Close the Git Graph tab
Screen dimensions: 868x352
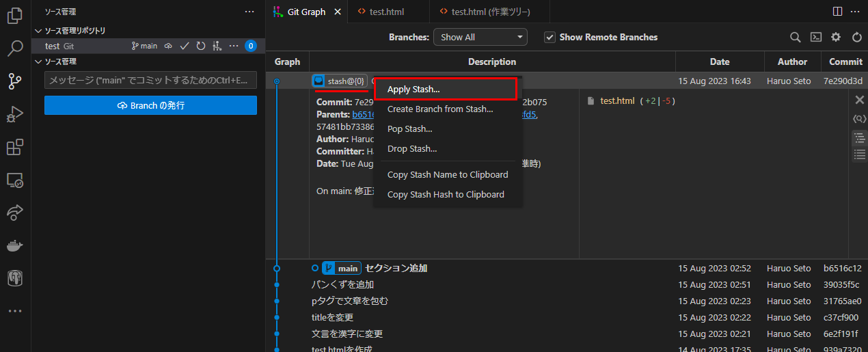click(x=336, y=12)
